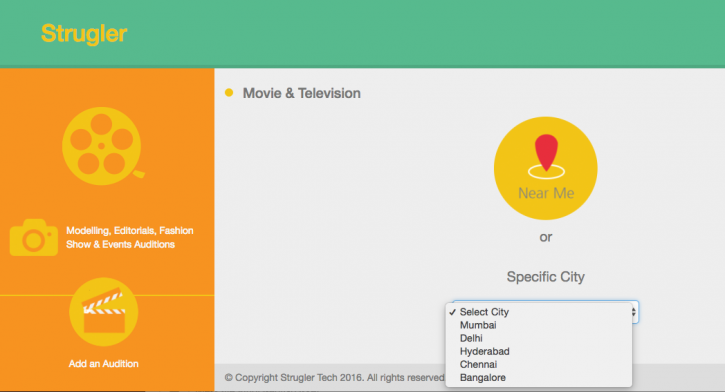Click the copyright Strugler Tech 2016 footer text
The width and height of the screenshot is (725, 392).
[x=334, y=378]
